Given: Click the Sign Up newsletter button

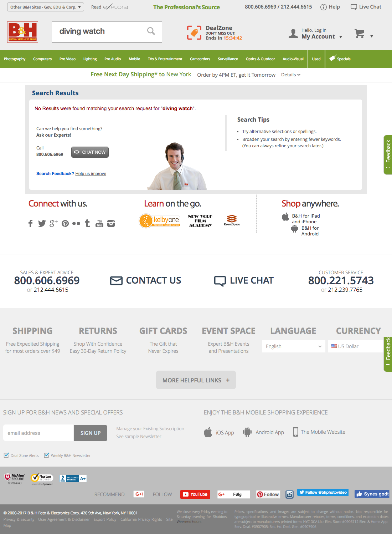Looking at the screenshot, I should pos(91,433).
